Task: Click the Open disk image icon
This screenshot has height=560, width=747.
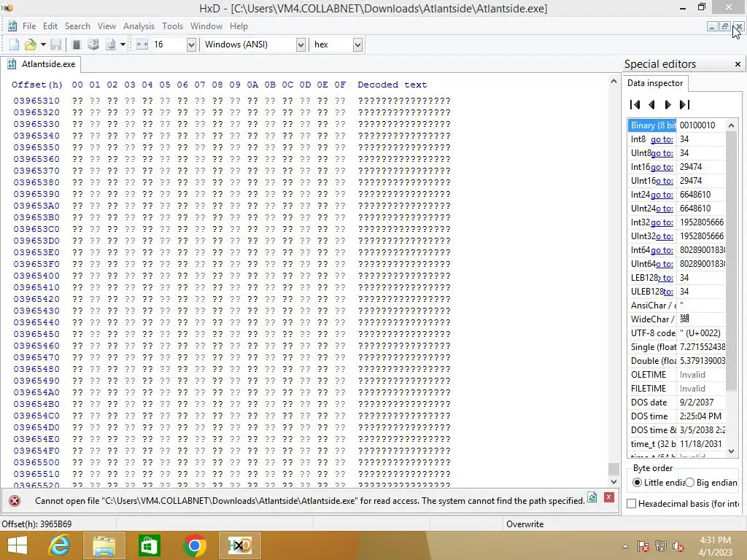Action: click(x=111, y=44)
